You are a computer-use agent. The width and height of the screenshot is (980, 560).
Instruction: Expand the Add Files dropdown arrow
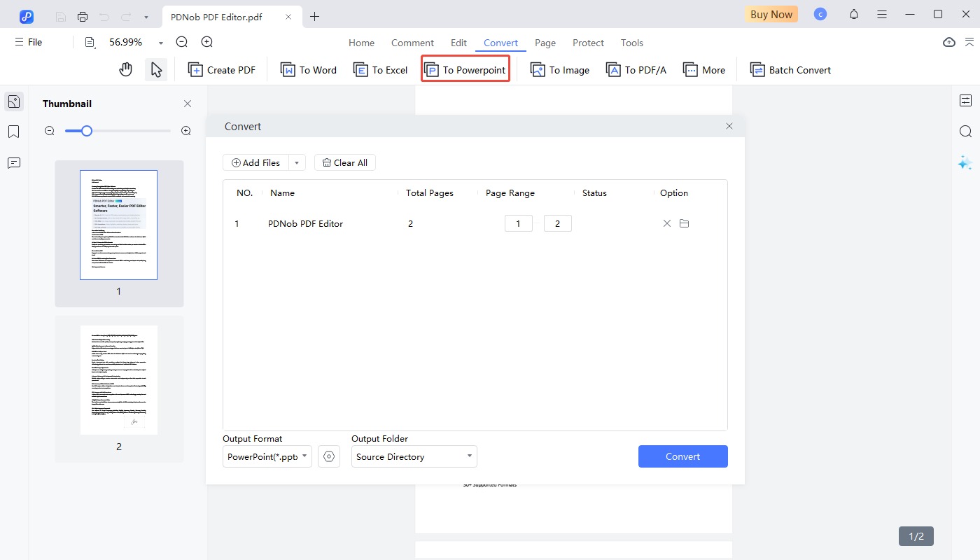point(297,162)
